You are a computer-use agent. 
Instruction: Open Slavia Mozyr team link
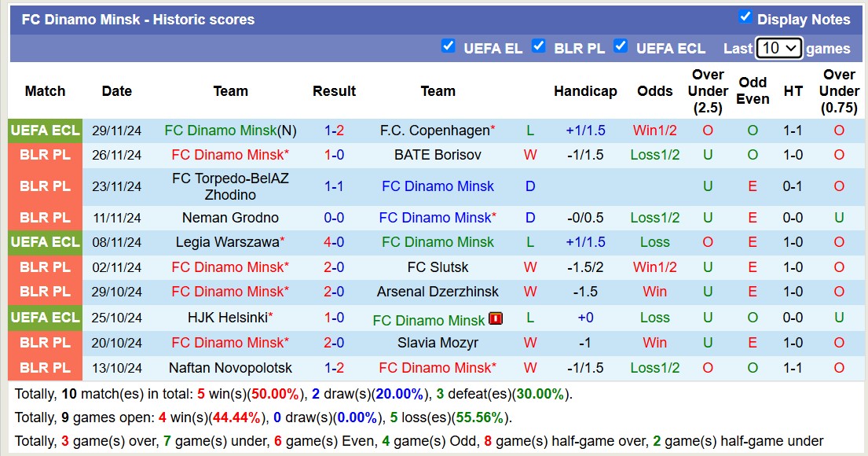pyautogui.click(x=438, y=343)
